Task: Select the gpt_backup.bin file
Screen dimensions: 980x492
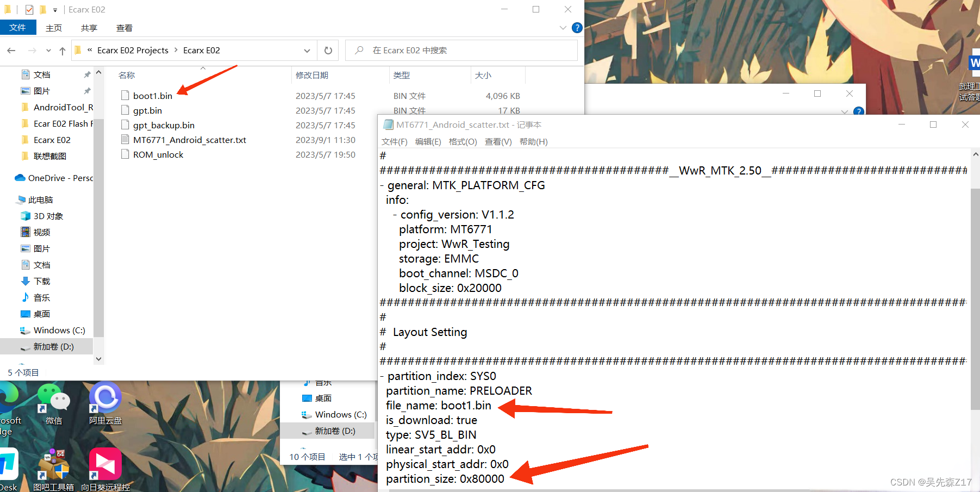Action: coord(164,125)
